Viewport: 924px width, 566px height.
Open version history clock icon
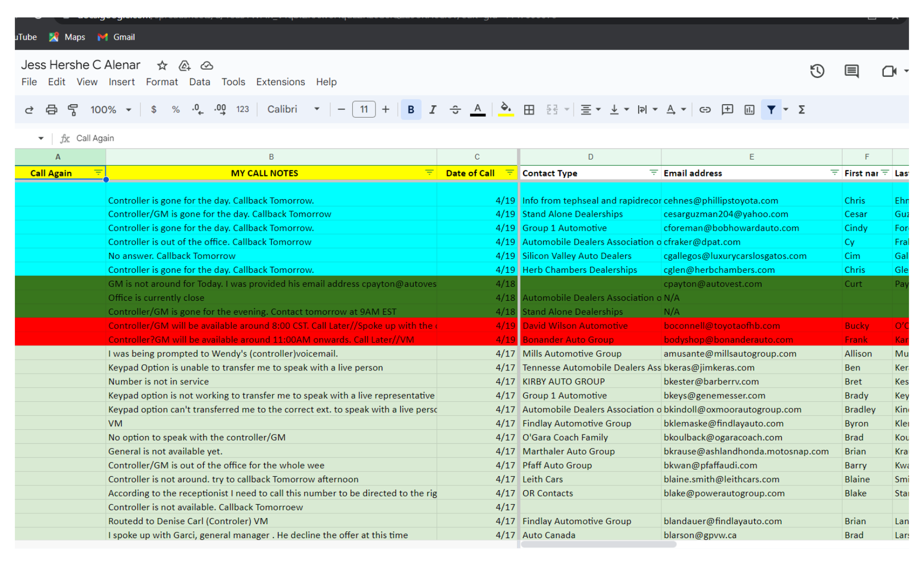point(817,71)
